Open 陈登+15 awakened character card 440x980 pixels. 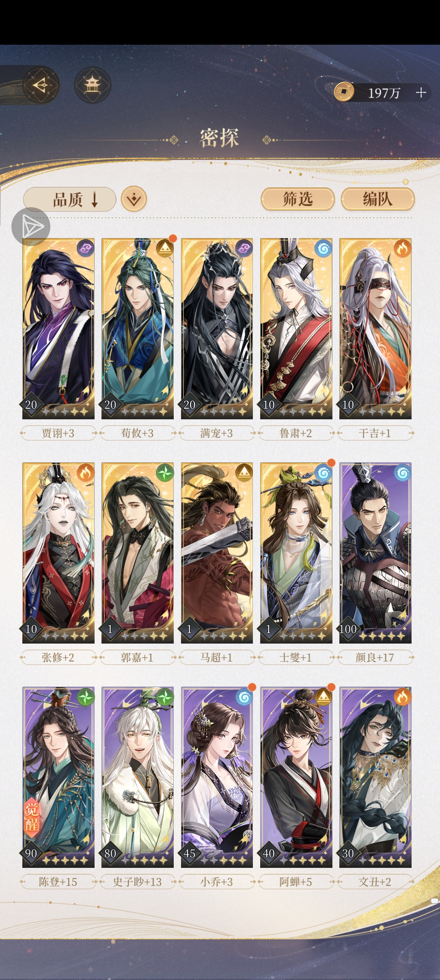pyautogui.click(x=58, y=777)
